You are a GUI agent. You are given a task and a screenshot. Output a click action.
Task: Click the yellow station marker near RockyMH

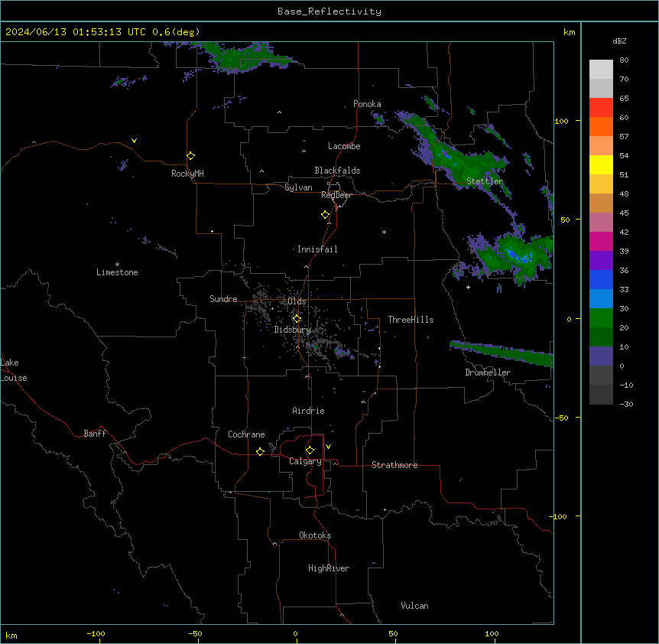191,156
